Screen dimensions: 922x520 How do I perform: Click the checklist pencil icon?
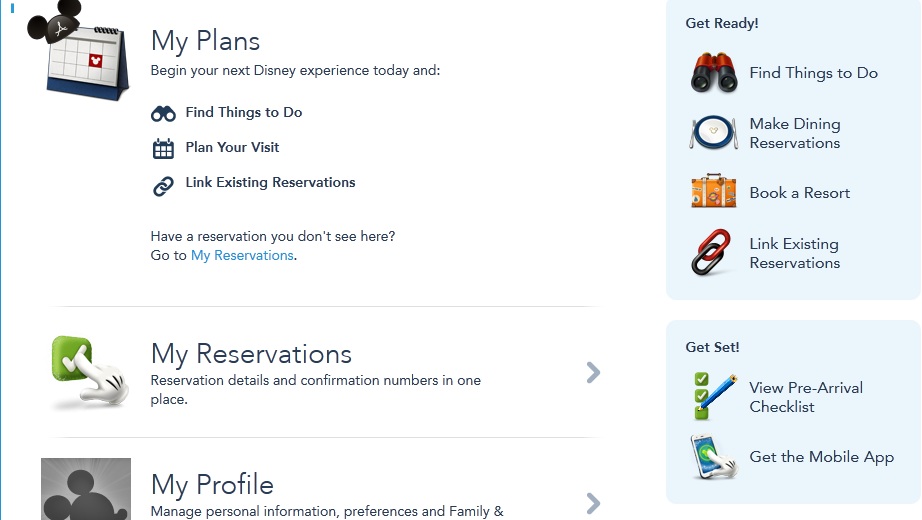(x=715, y=396)
